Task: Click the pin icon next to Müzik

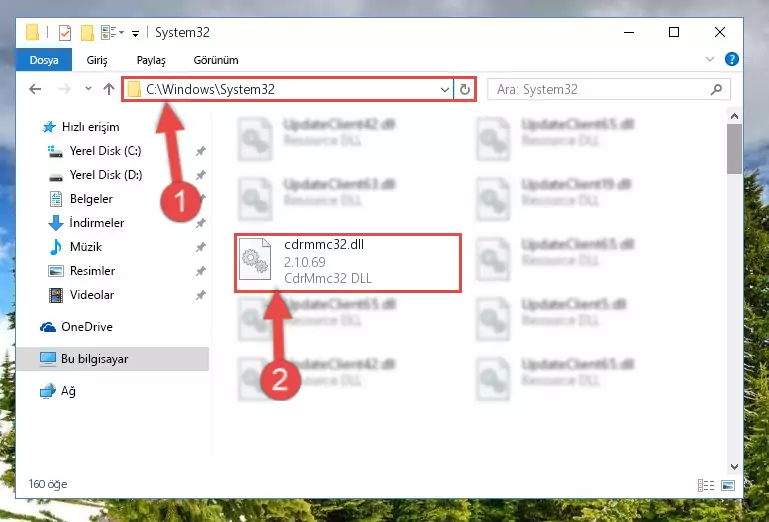Action: (201, 247)
